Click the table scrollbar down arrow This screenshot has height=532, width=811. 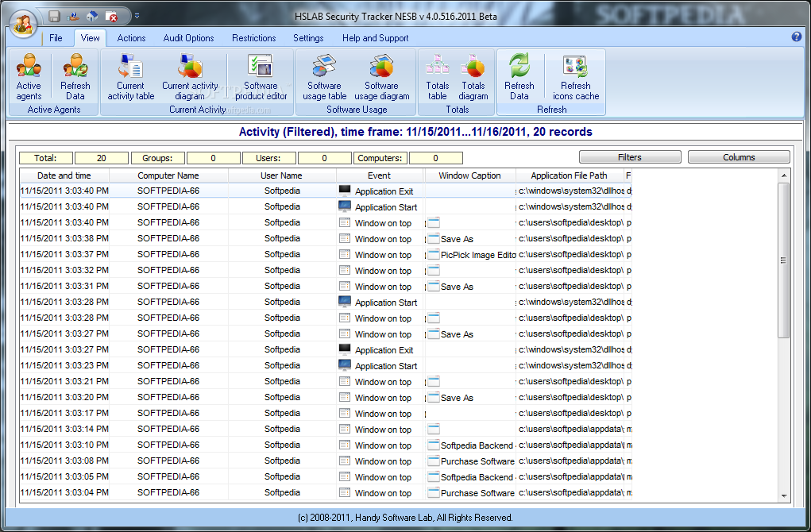coord(783,495)
